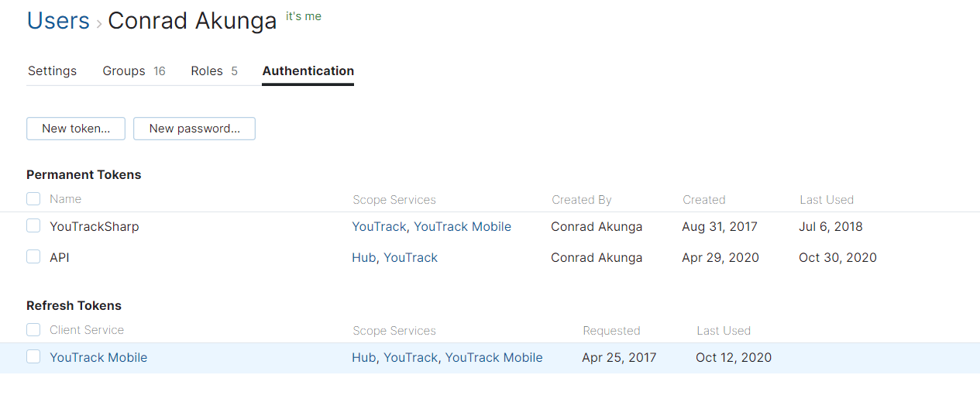Screen dimensions: 980x399
Task: Select all refresh tokens checkbox
Action: (33, 330)
